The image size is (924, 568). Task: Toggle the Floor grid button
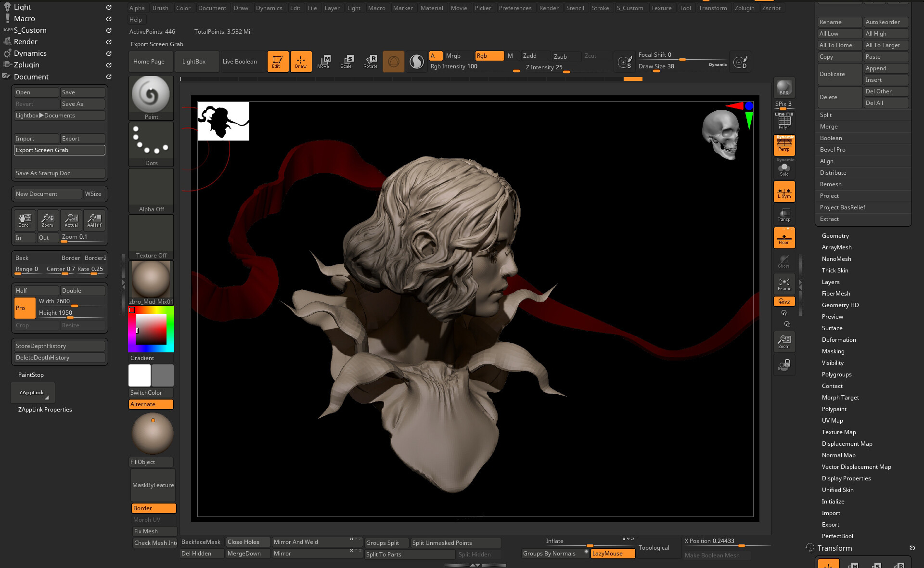coord(784,238)
